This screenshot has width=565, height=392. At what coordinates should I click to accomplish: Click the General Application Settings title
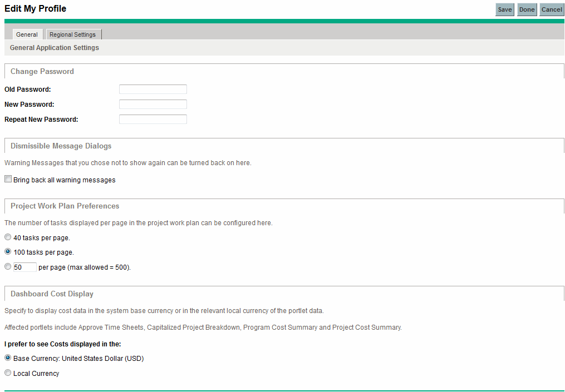tap(55, 48)
